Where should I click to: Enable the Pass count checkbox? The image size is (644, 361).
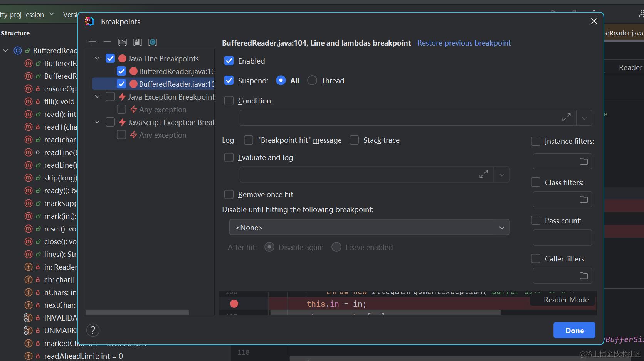(x=536, y=220)
